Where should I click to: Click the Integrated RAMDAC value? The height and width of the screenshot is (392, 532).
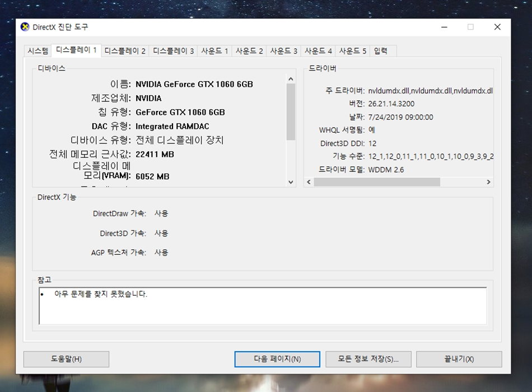(172, 126)
